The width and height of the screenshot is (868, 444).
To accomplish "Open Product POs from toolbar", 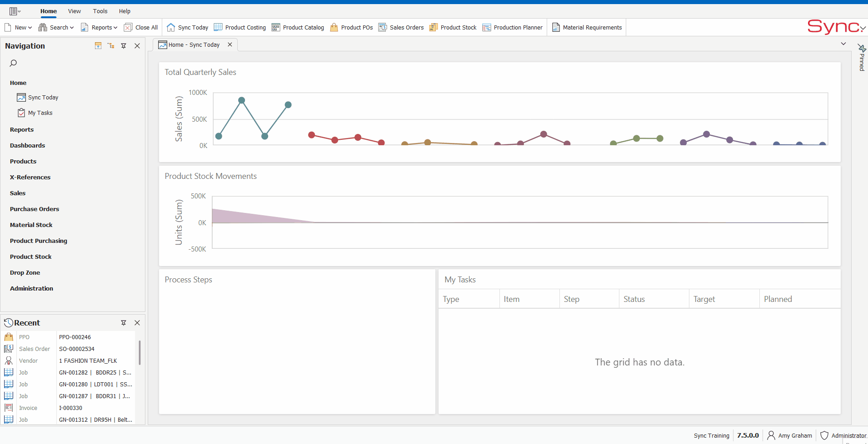I will [351, 28].
